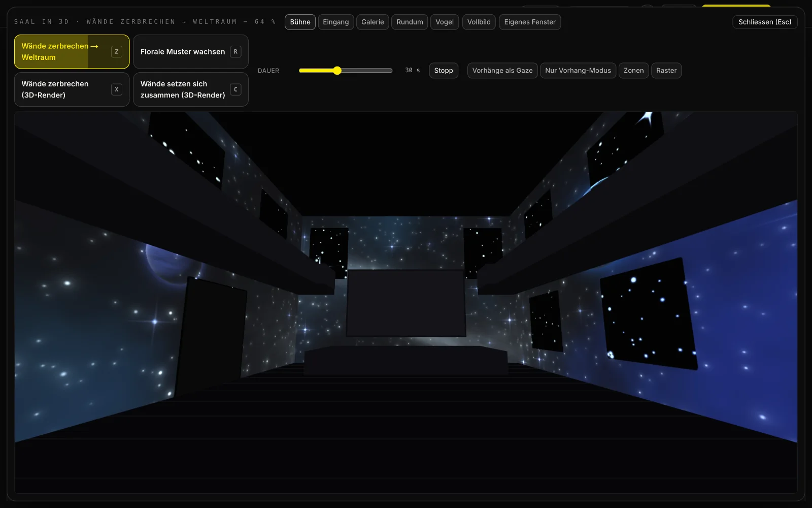Switch to Eingang camera view
The width and height of the screenshot is (812, 508).
(x=336, y=22)
